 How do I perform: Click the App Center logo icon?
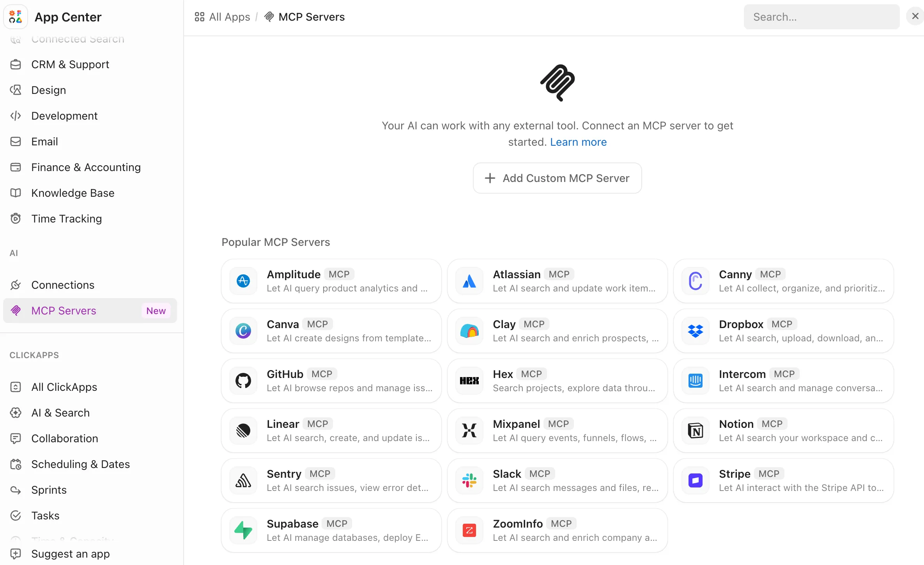16,17
